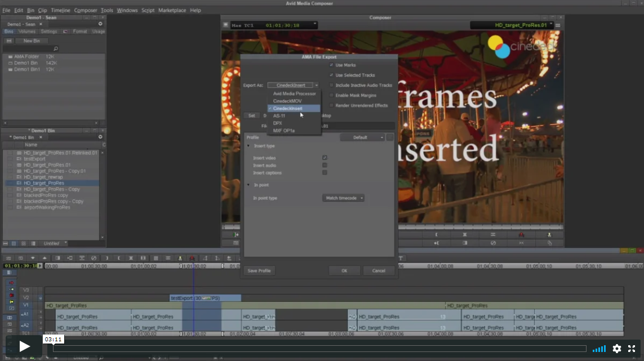Check the Insert captions checkbox
Image resolution: width=644 pixels, height=361 pixels.
tap(325, 172)
